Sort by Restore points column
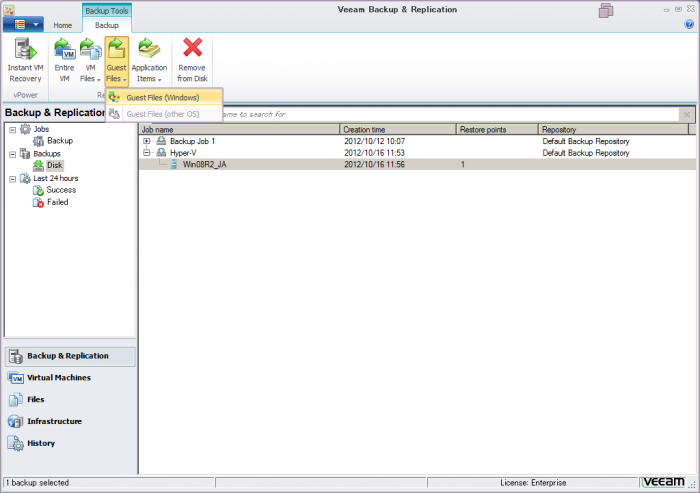The width and height of the screenshot is (700, 493). [497, 130]
